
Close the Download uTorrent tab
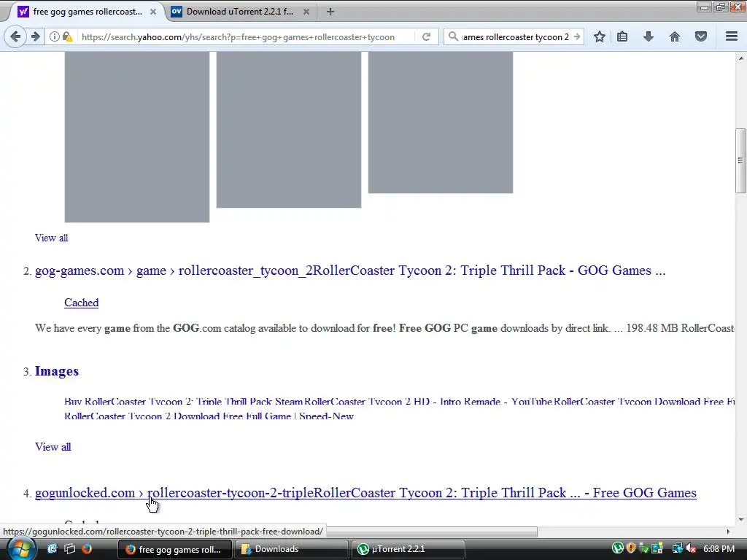pyautogui.click(x=306, y=12)
